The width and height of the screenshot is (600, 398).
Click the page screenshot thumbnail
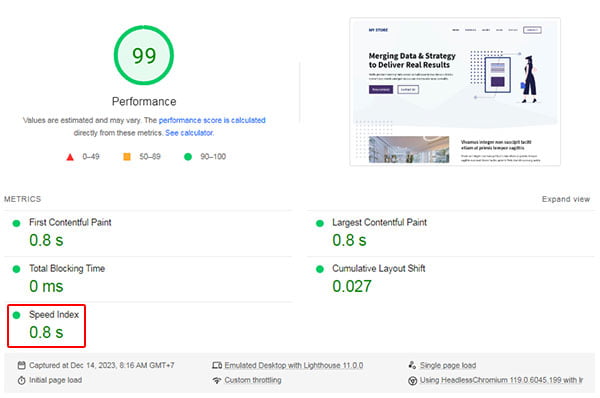pyautogui.click(x=455, y=91)
